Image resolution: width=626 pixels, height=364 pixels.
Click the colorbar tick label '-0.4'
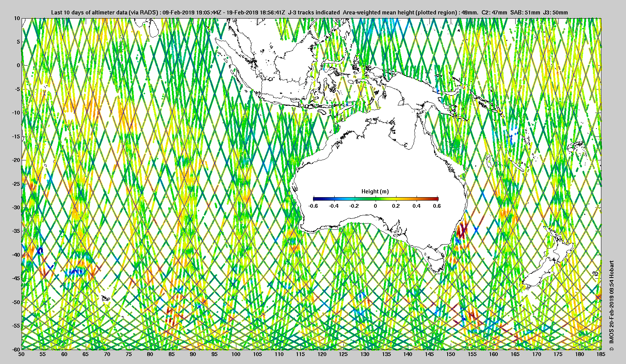pyautogui.click(x=334, y=206)
